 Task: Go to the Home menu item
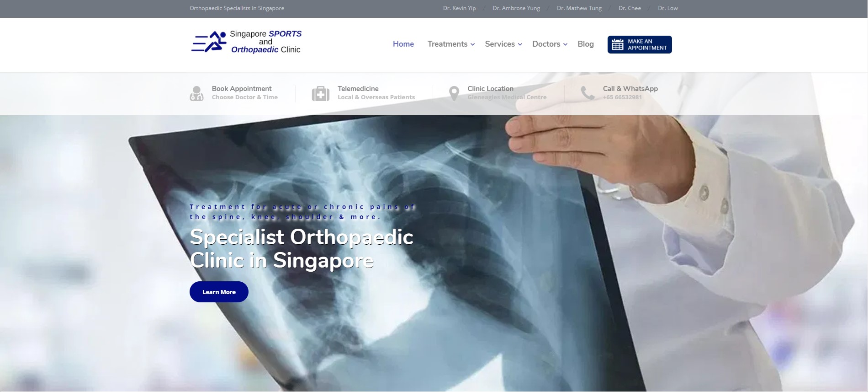pos(403,44)
